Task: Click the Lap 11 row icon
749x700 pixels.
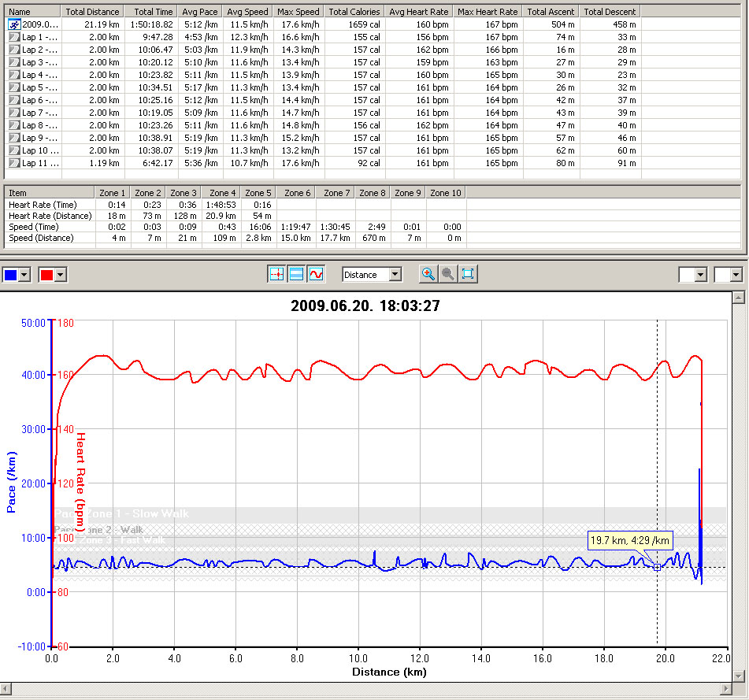Action: [x=14, y=163]
